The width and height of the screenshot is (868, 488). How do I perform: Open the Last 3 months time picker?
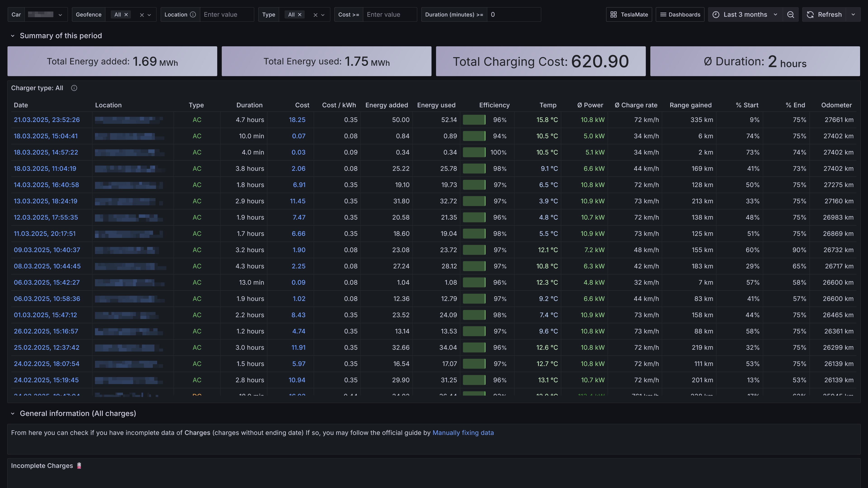coord(745,14)
